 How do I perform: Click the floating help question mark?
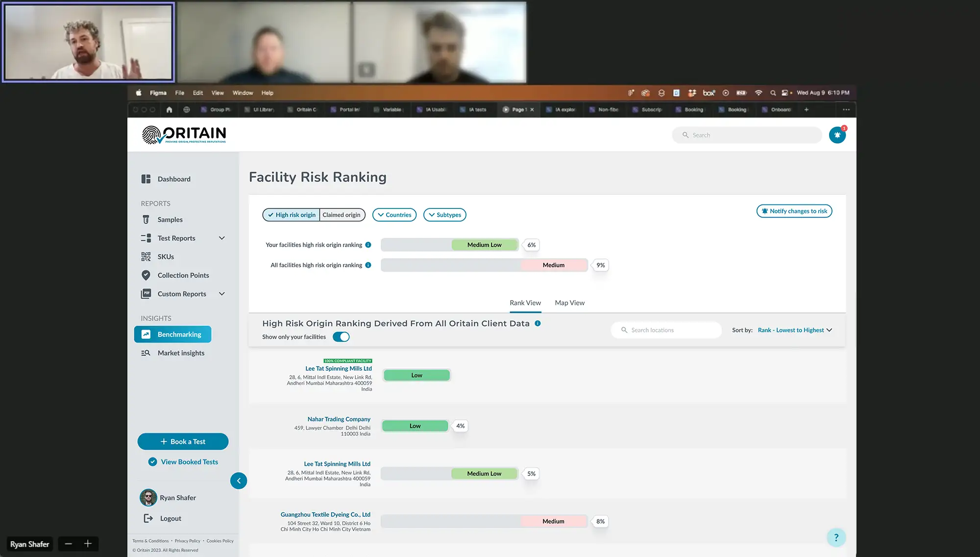tap(836, 537)
